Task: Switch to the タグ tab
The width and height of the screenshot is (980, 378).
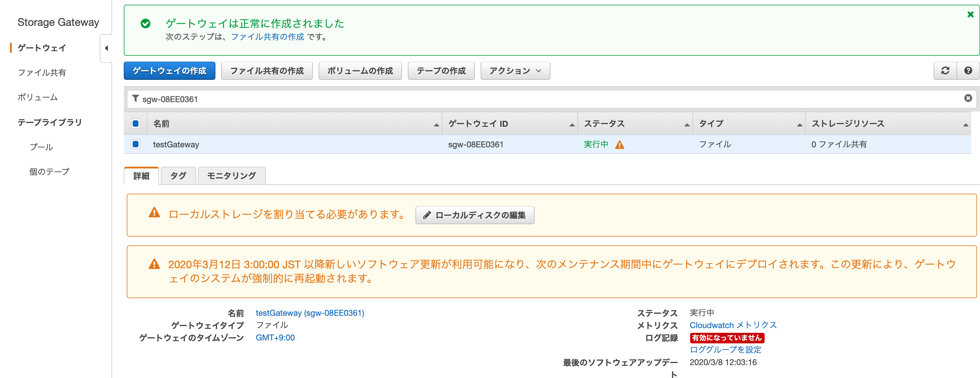Action: point(178,176)
